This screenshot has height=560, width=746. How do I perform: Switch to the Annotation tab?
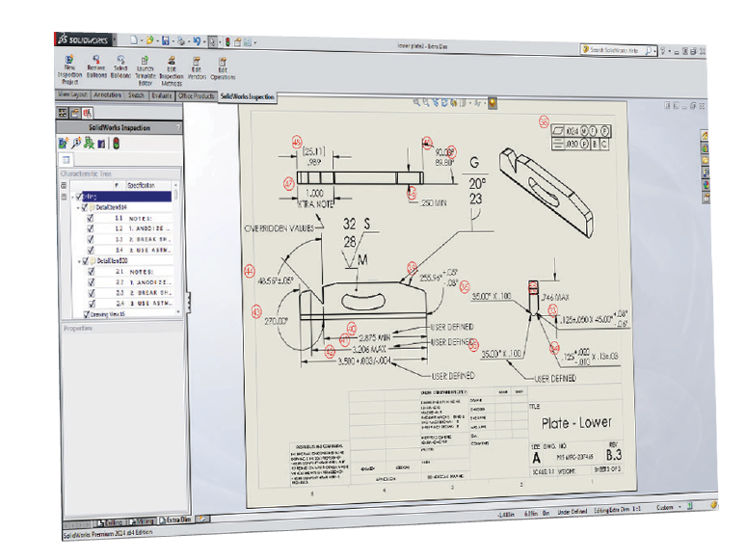click(x=108, y=96)
